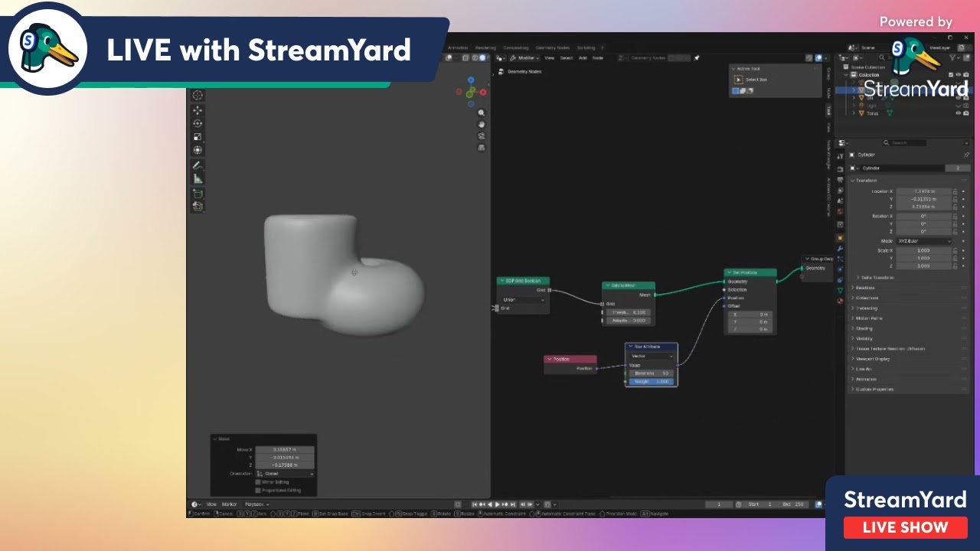
Task: Hide Torus with its eye icon
Action: point(958,113)
